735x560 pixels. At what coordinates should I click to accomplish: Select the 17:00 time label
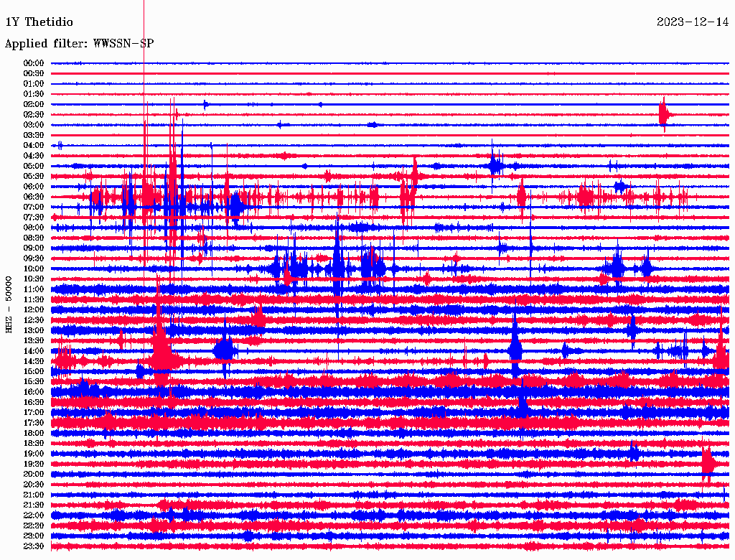pos(34,413)
